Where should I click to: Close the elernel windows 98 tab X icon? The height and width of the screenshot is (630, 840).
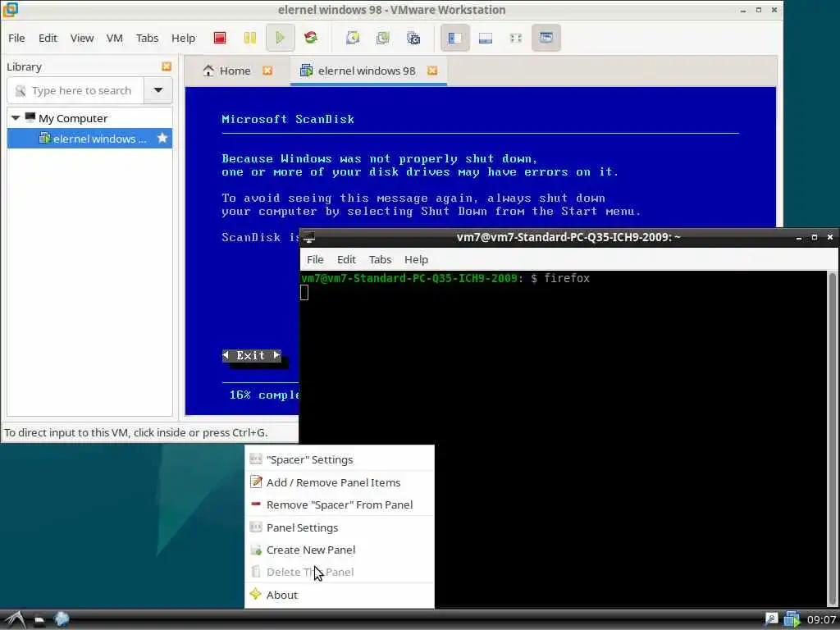coord(431,71)
